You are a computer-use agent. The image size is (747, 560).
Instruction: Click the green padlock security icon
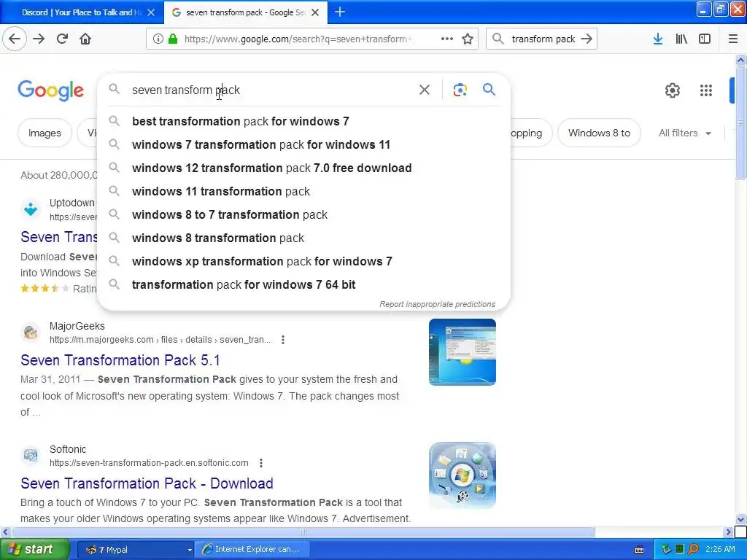(x=172, y=39)
